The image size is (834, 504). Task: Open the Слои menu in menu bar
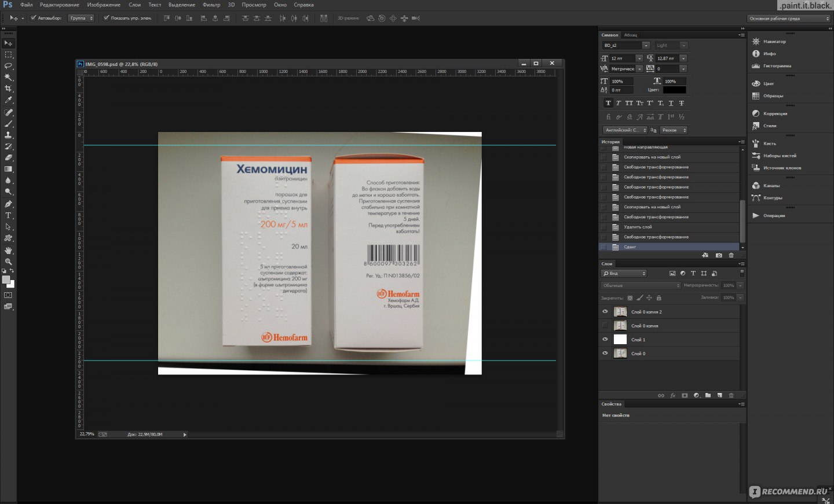pyautogui.click(x=134, y=5)
